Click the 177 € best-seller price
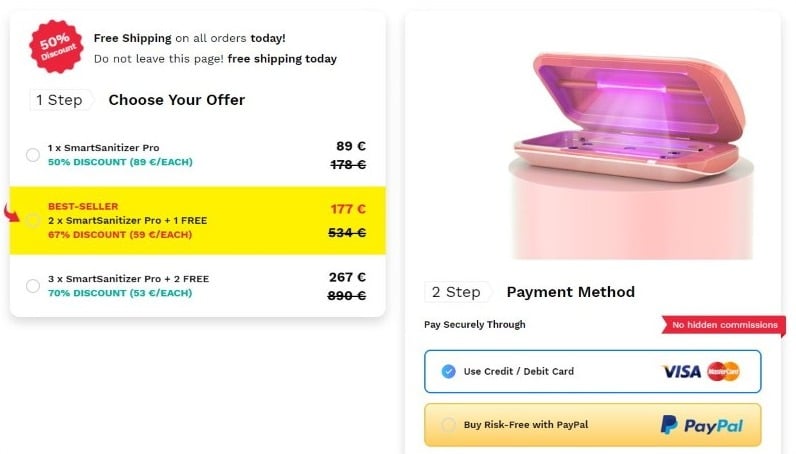The width and height of the screenshot is (796, 454). [348, 209]
